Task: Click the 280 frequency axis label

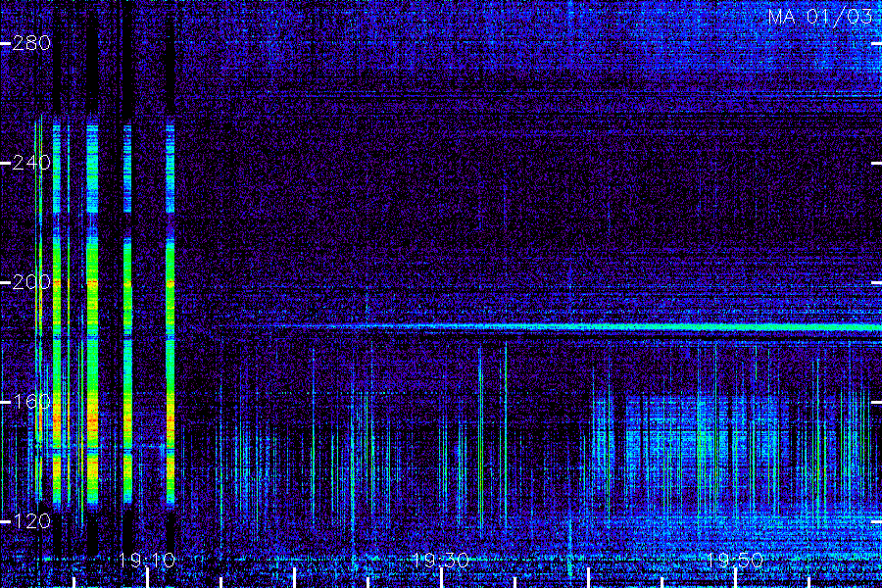Action: pos(31,43)
